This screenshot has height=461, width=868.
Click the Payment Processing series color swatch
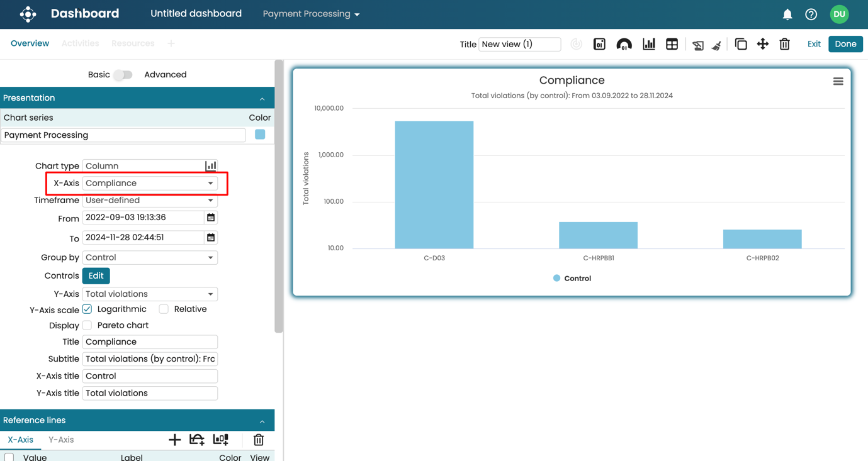click(x=260, y=135)
